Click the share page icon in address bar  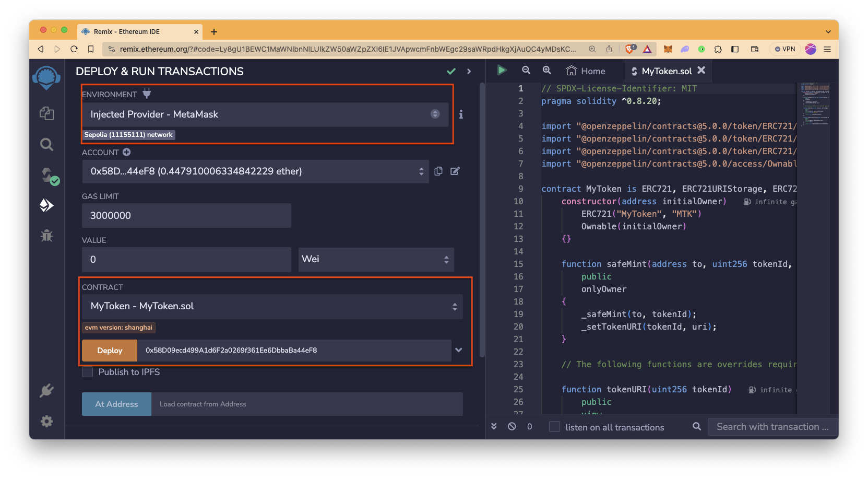click(x=609, y=49)
